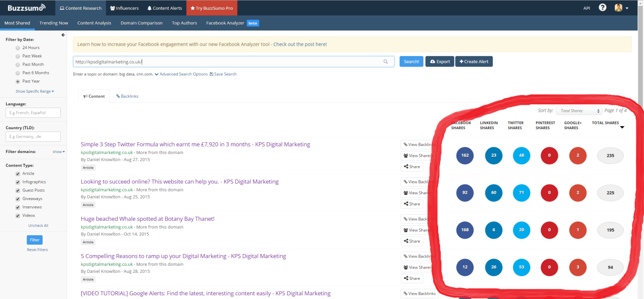Viewport: 644px width, 299px height.
Task: Click the search magnifier icon in field
Action: tap(386, 62)
